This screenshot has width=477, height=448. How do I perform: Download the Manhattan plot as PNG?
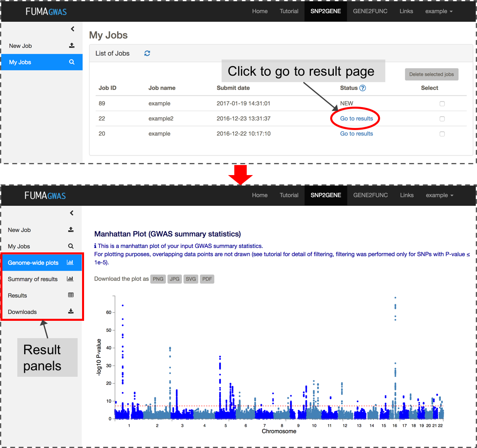coord(158,279)
